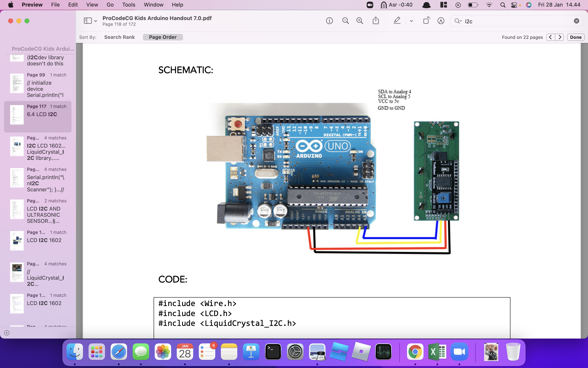Open Trash from the Dock
This screenshot has height=368, width=588.
pos(513,352)
